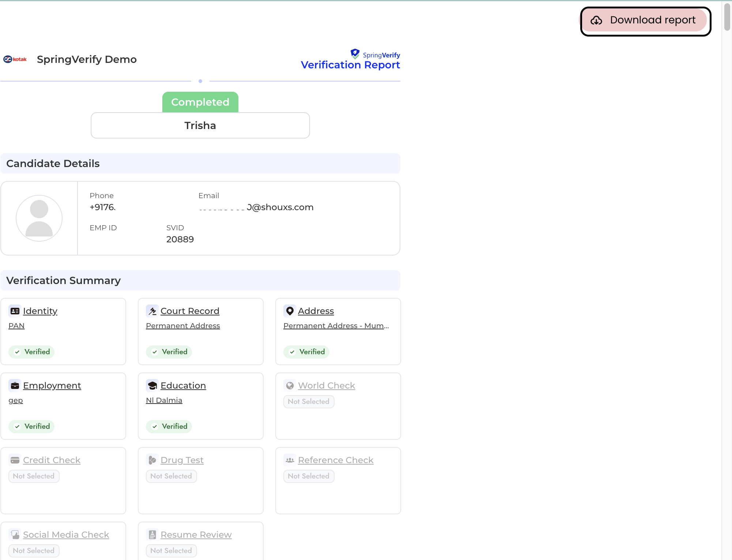Click the Social Media Check heading
732x560 pixels.
click(66, 535)
